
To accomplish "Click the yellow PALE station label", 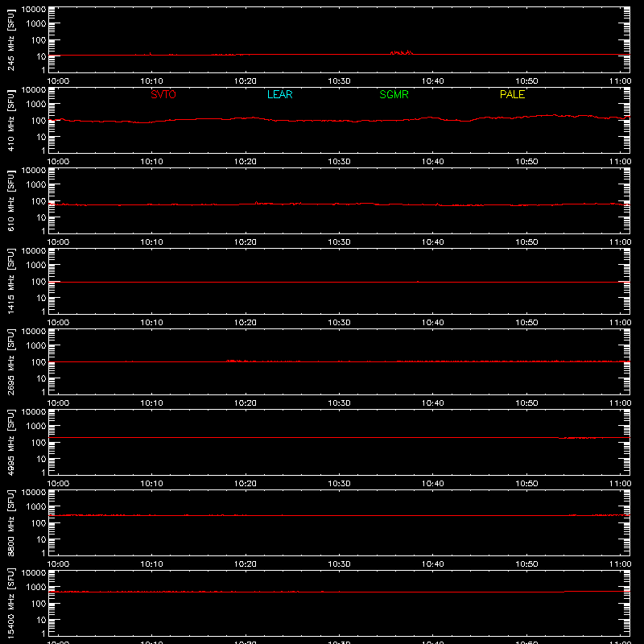I will (x=512, y=94).
